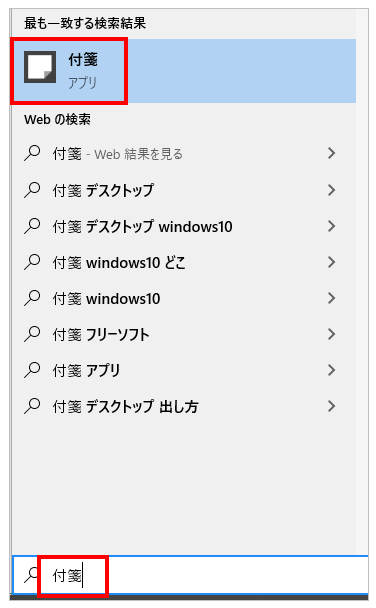Expand the 付箋 - Web 結果を見る chevron
Image resolution: width=376 pixels, height=608 pixels.
331,154
